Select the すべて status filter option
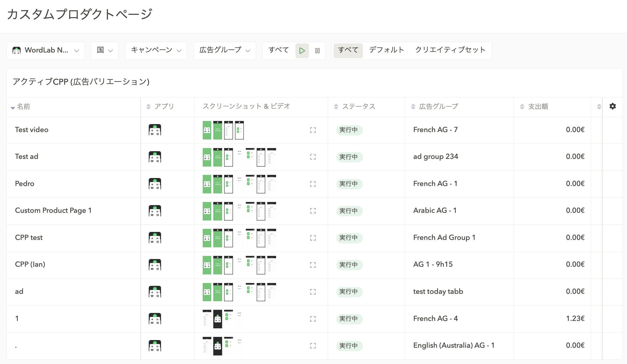The height and width of the screenshot is (364, 627). (279, 50)
